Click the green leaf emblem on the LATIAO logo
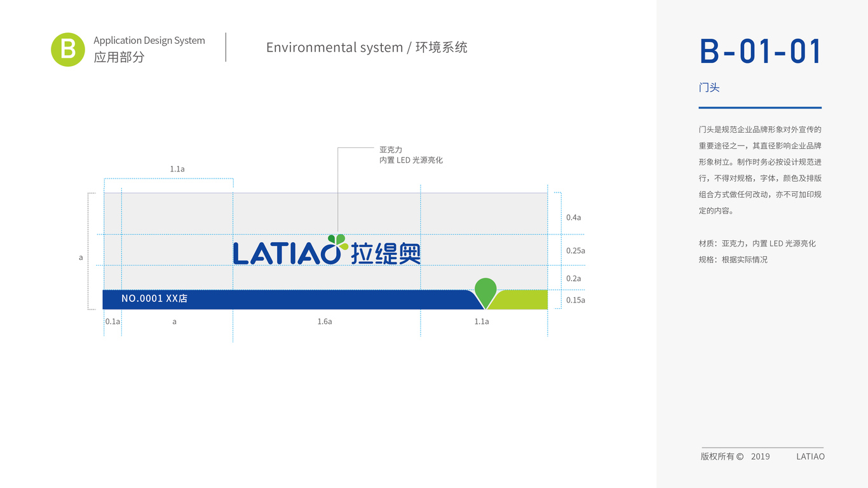Screen dimensions: 868x488 pos(338,241)
